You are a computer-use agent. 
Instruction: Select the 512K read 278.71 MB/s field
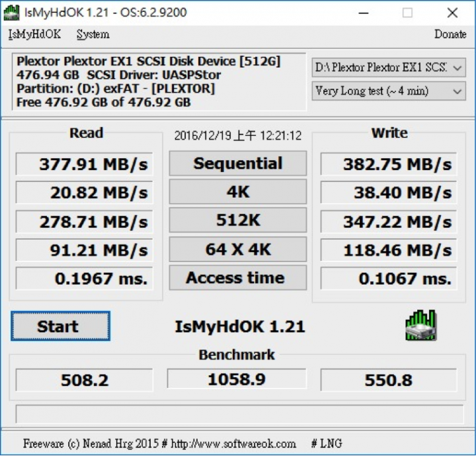(x=84, y=221)
